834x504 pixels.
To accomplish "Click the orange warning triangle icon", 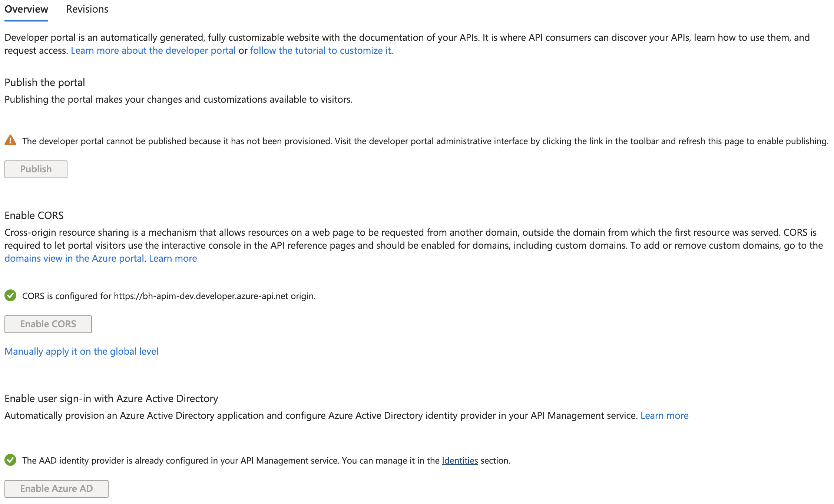I will 10,140.
